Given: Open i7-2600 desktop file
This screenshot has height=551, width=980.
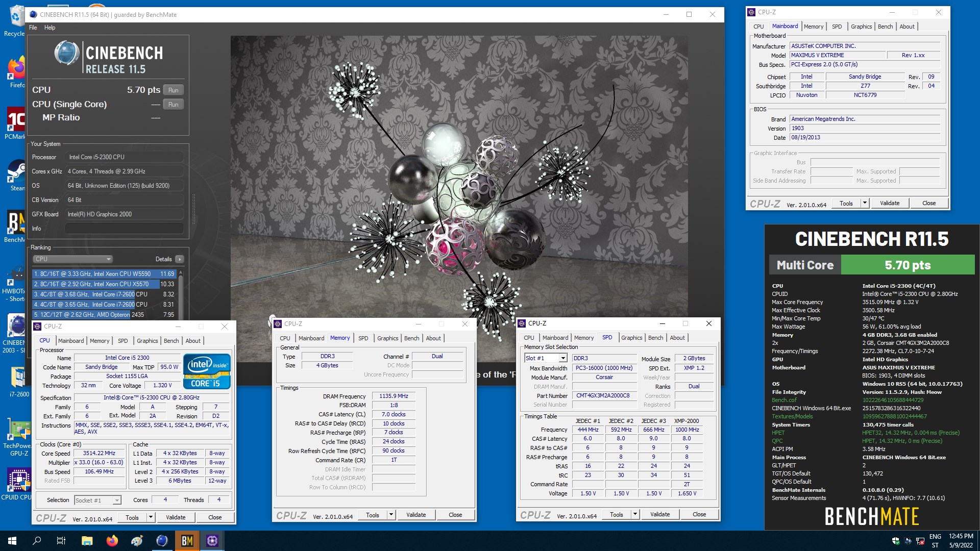Looking at the screenshot, I should [19, 382].
